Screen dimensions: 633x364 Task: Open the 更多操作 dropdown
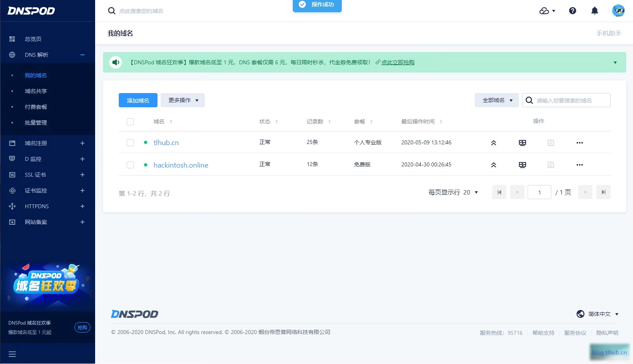coord(183,100)
